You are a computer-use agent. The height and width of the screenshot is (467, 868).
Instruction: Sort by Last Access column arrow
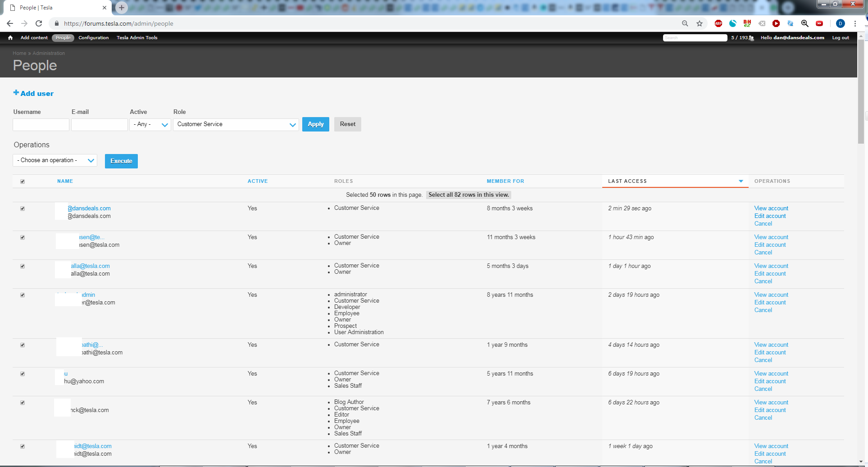(741, 181)
